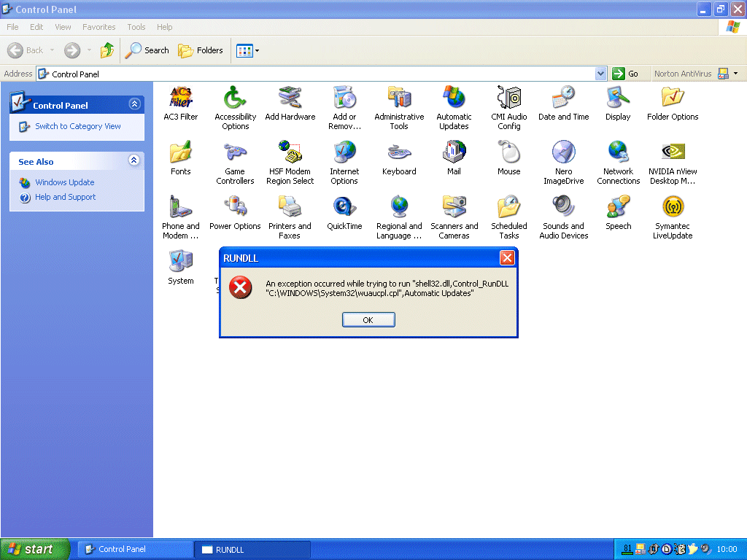Image resolution: width=747 pixels, height=560 pixels.
Task: Open Phone and Modem options icon
Action: click(181, 207)
